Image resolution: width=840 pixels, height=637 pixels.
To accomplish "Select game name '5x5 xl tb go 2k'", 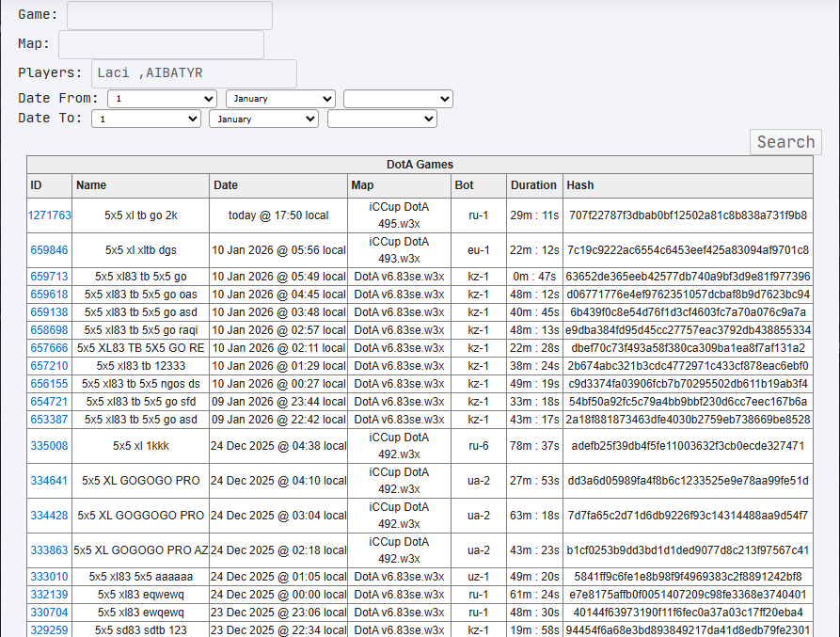I will click(141, 215).
